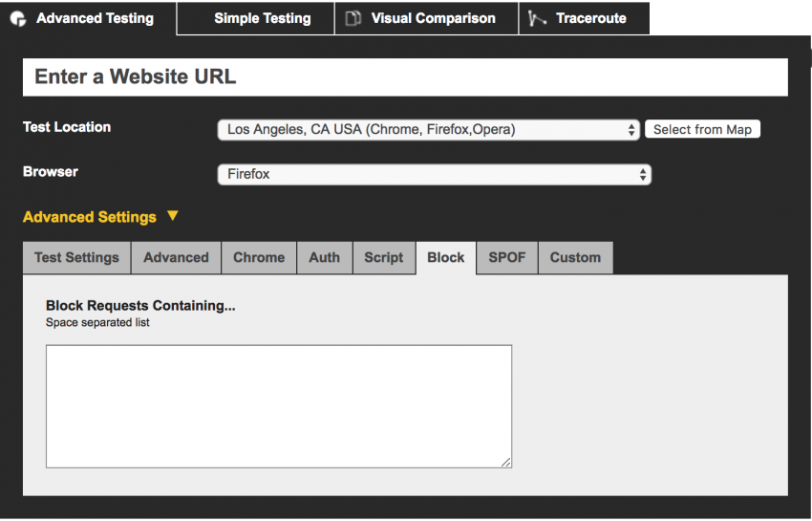Go to the Auth tab
The height and width of the screenshot is (521, 812).
[324, 257]
